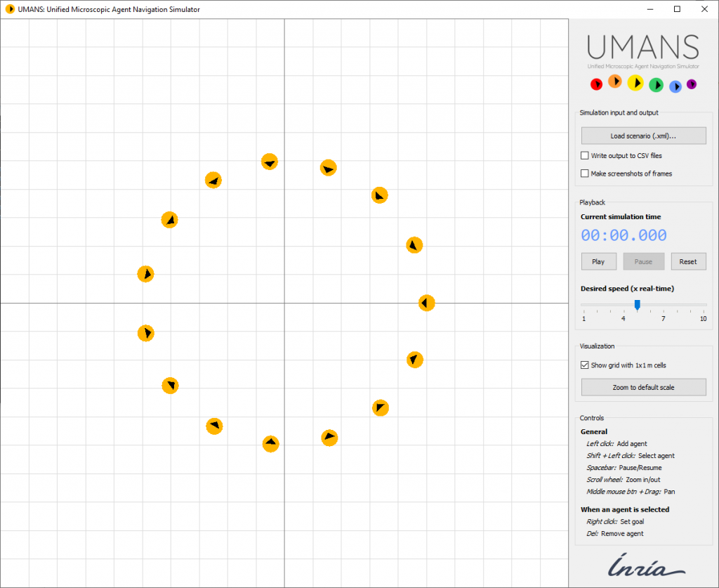The width and height of the screenshot is (719, 588).
Task: Select the agent on the upper-right diagonal of the circle
Action: coord(380,195)
